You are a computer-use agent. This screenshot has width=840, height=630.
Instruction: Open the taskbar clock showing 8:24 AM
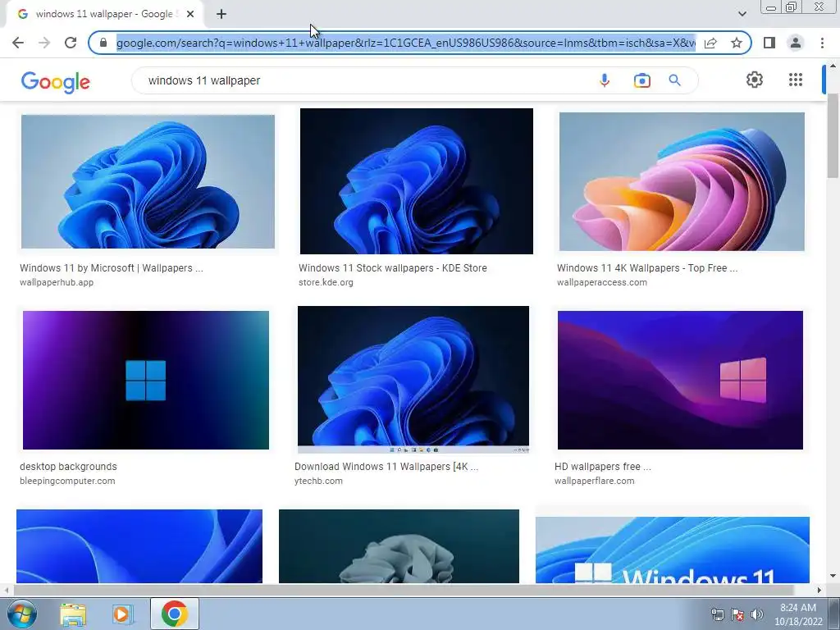(798, 614)
